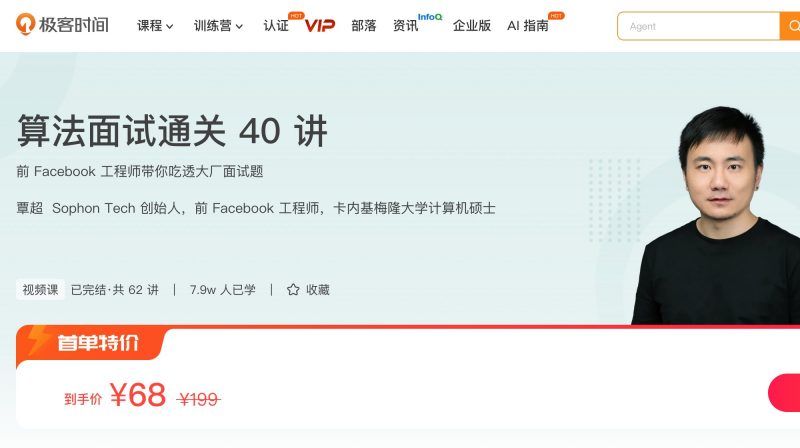Expand the 课程 dropdown menu
The image size is (800, 448).
(x=155, y=26)
